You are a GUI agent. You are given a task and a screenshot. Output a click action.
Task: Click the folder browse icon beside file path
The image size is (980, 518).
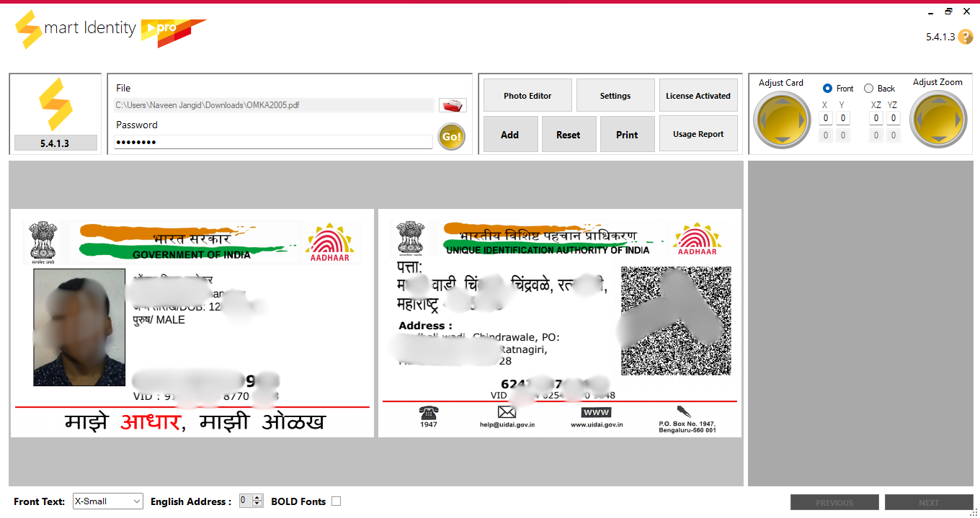pos(453,106)
